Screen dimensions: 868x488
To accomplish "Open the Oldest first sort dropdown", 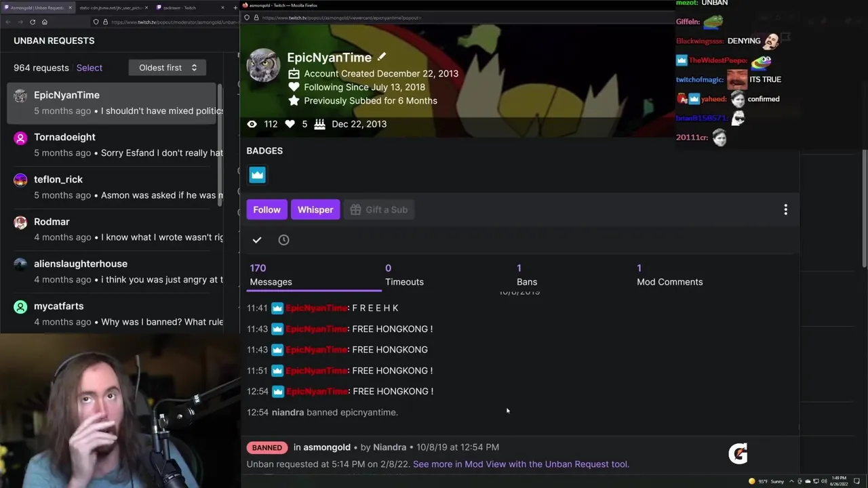I will [x=167, y=68].
